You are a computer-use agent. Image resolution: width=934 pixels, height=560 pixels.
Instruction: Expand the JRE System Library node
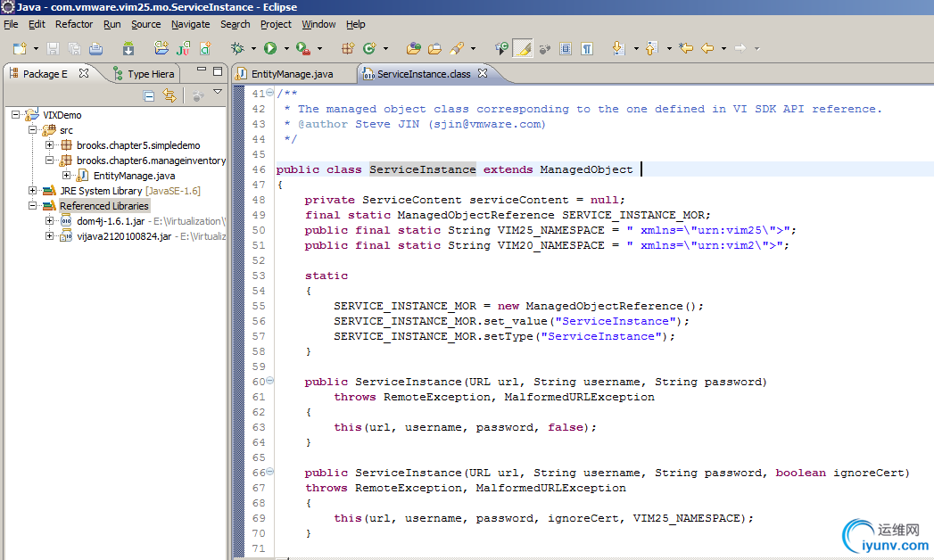coord(33,191)
